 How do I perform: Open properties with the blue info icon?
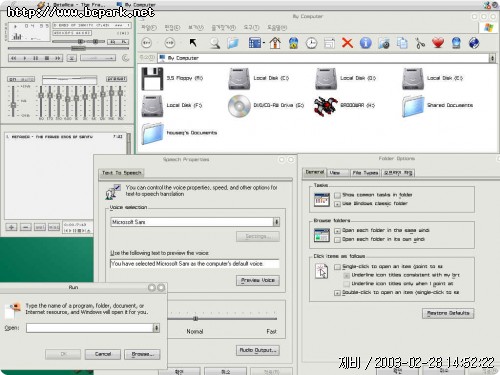[365, 43]
